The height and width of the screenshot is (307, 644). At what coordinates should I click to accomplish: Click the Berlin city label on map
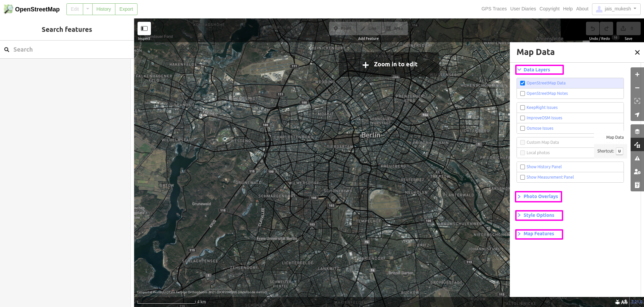[x=371, y=135]
